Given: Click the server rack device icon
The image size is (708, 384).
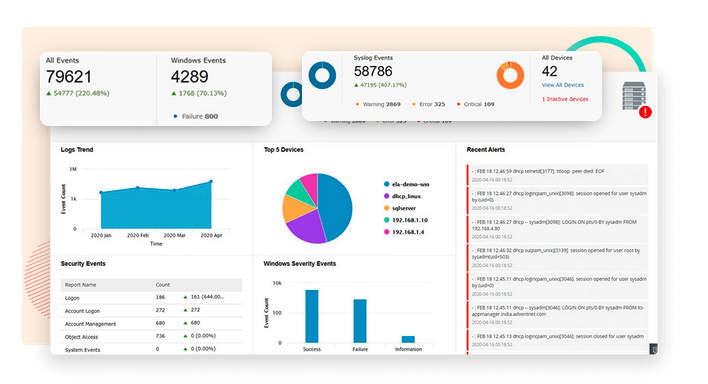Looking at the screenshot, I should click(x=633, y=95).
